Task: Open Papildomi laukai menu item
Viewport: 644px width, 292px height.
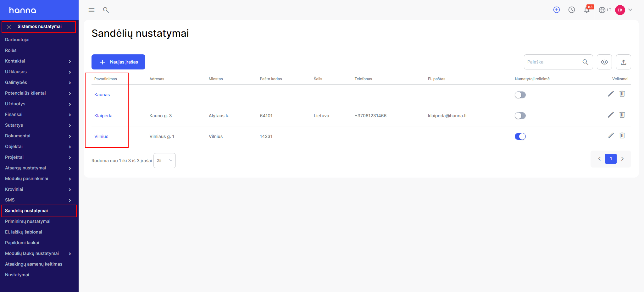Action: pyautogui.click(x=22, y=243)
